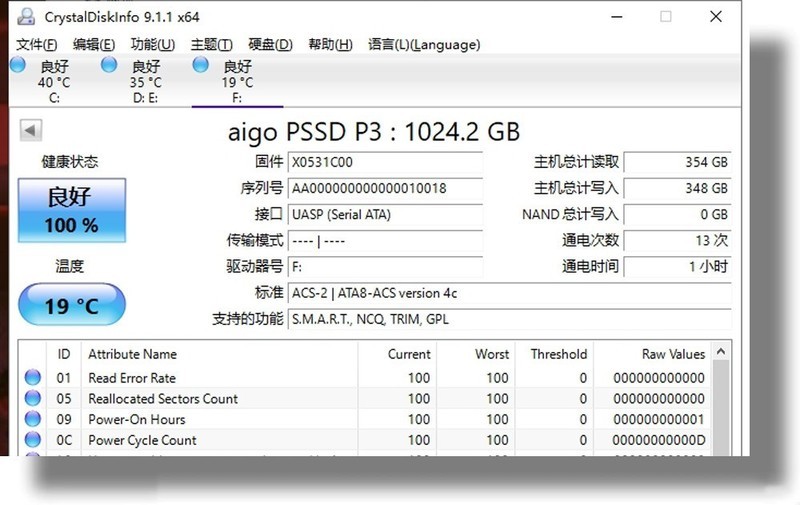Select the F: drive tab at 19 °C

[237, 81]
